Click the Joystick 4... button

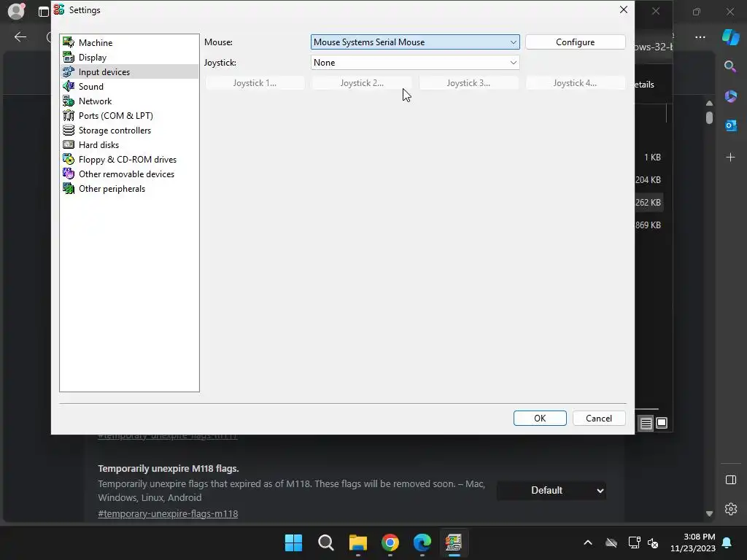[575, 83]
